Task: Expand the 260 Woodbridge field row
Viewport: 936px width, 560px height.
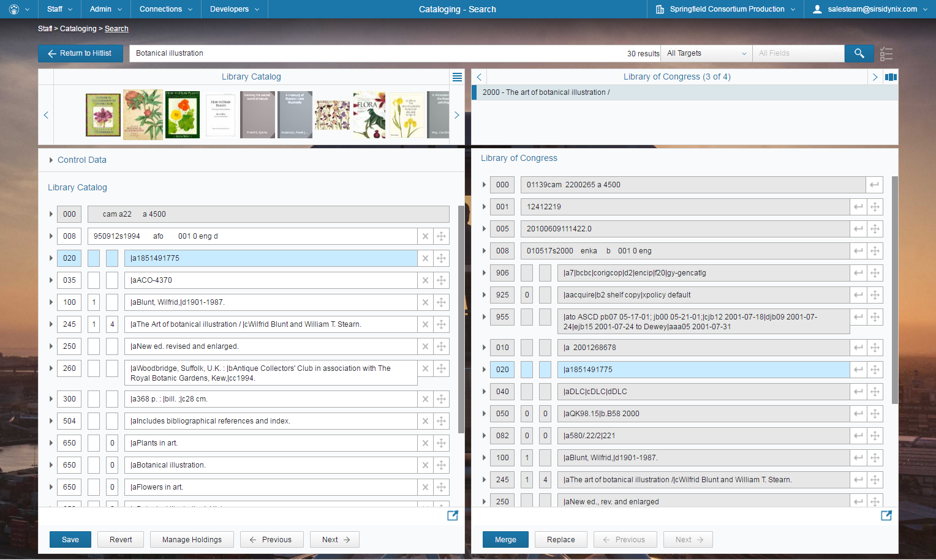Action: pyautogui.click(x=51, y=368)
